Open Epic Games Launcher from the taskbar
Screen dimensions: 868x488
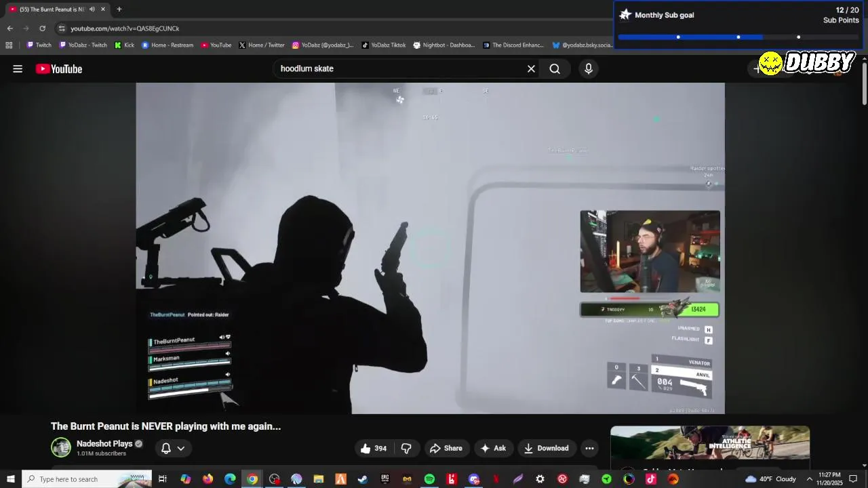pyautogui.click(x=385, y=479)
